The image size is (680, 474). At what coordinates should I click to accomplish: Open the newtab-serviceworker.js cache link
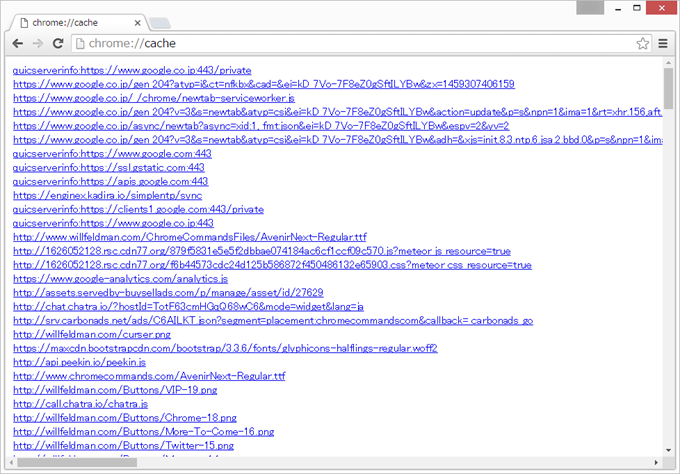coord(153,99)
